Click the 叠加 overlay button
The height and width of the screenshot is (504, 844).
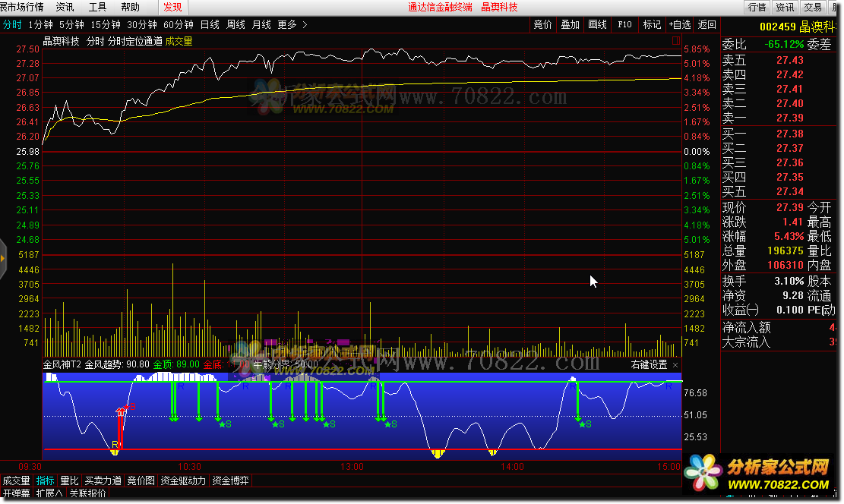(x=570, y=25)
